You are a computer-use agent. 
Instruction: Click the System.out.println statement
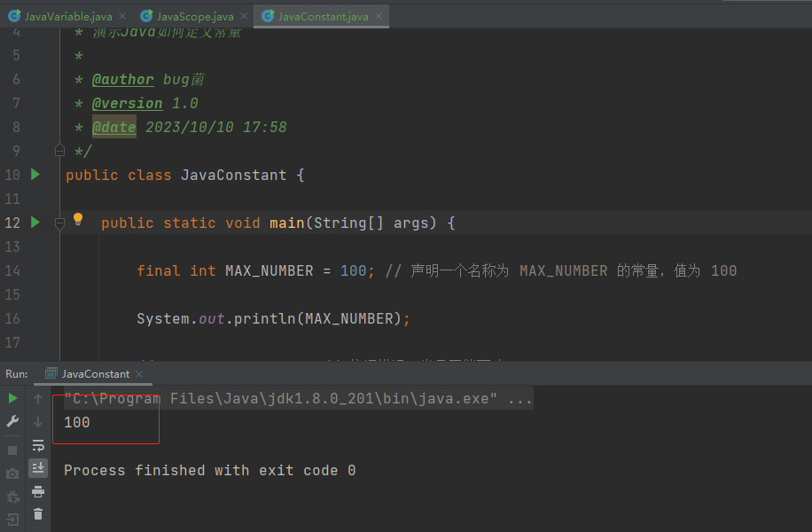[x=273, y=318]
